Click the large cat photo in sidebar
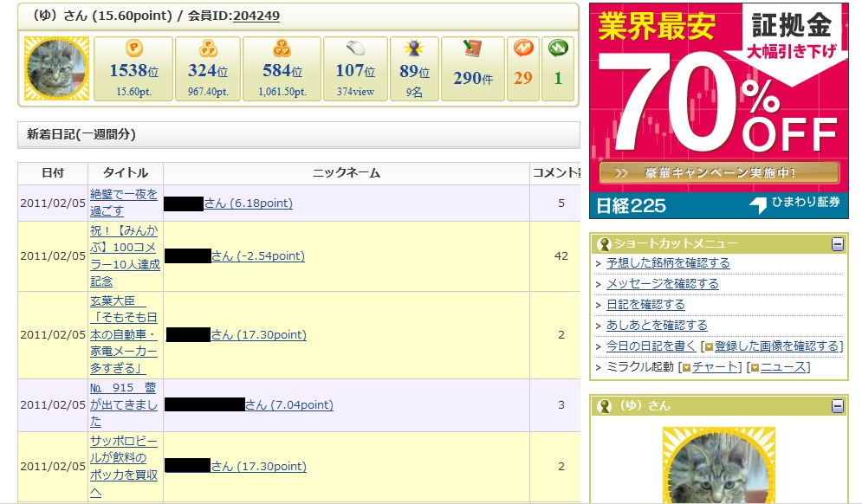 718,465
